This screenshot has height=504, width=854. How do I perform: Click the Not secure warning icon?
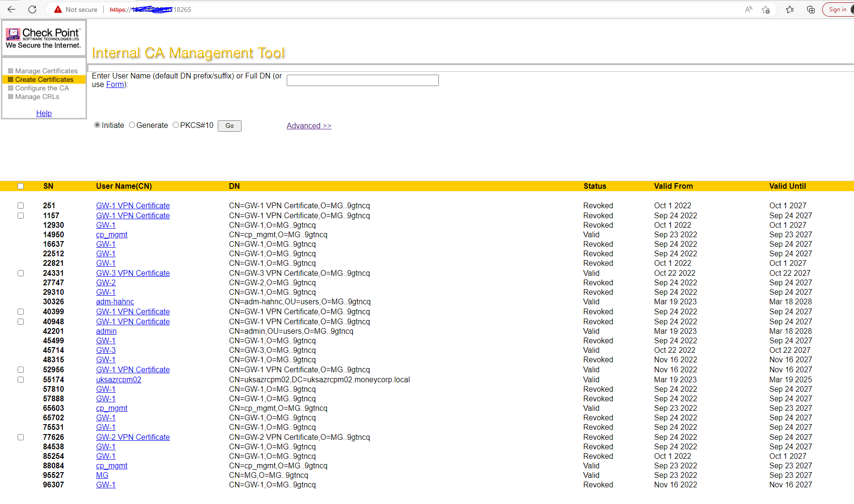click(x=58, y=9)
